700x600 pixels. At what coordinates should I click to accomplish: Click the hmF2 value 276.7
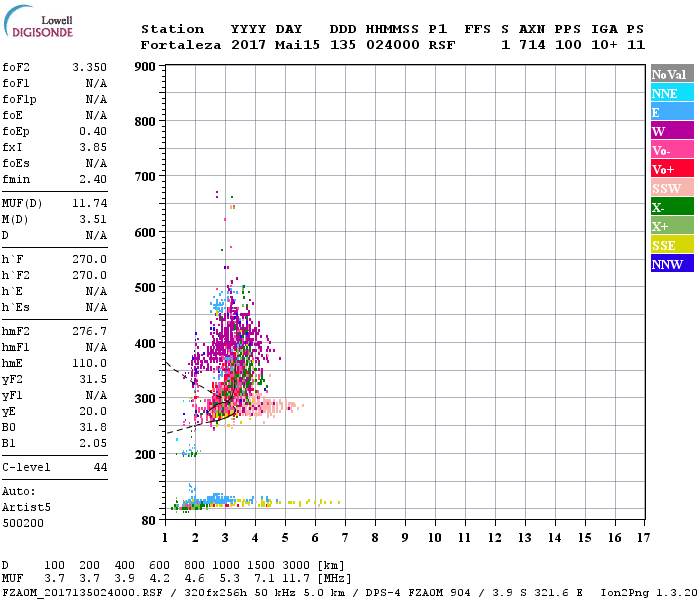point(90,330)
